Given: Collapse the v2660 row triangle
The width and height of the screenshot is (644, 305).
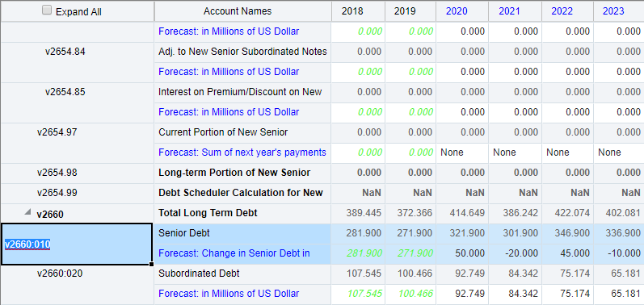Looking at the screenshot, I should pos(27,212).
